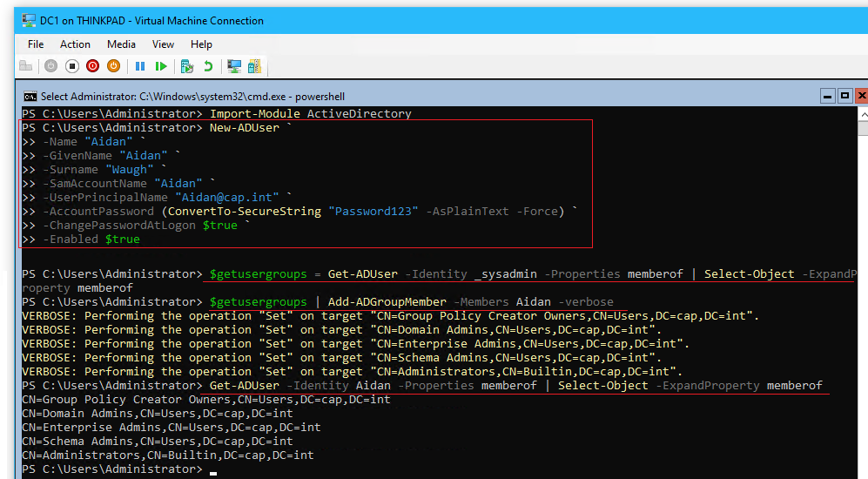868x479 pixels.
Task: Click output 'CN=Domain Admins,CN=Users' line
Action: 158,413
